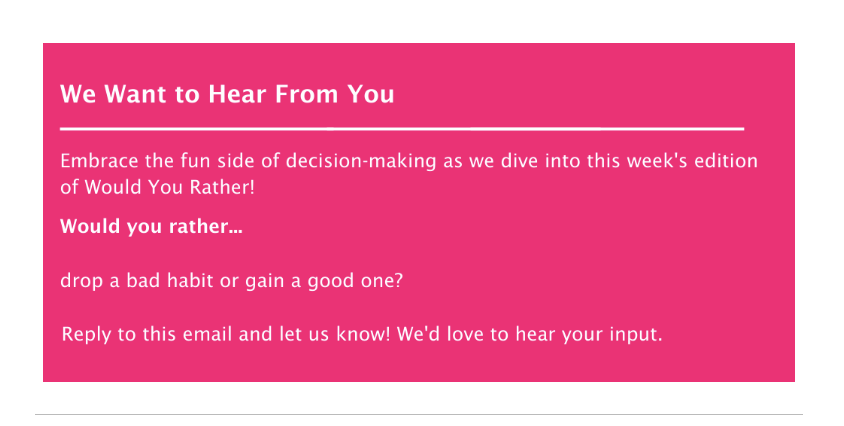Click the white divider line under the heading
Image resolution: width=844 pixels, height=426 pixels.
[402, 129]
